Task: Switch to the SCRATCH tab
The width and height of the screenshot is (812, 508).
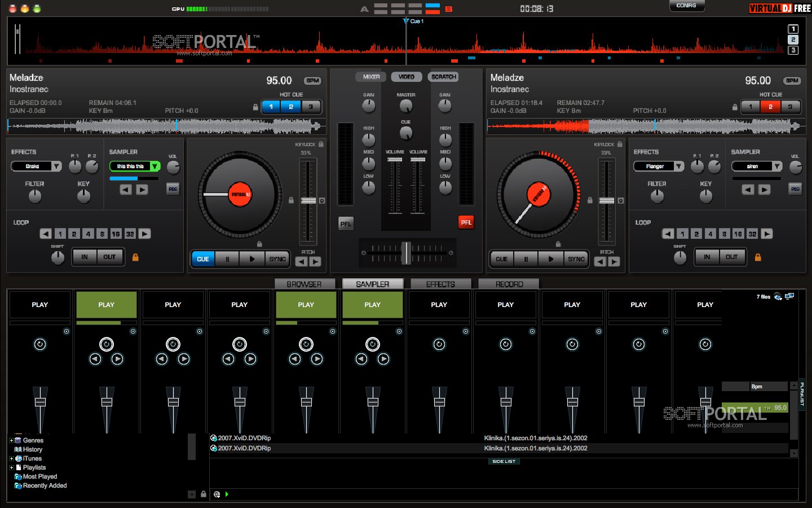Action: (444, 77)
